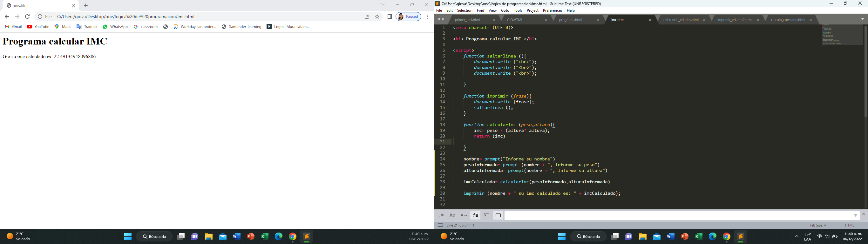Click the side bar switch icon in status bar
The height and width of the screenshot is (244, 868).
coord(440,226)
